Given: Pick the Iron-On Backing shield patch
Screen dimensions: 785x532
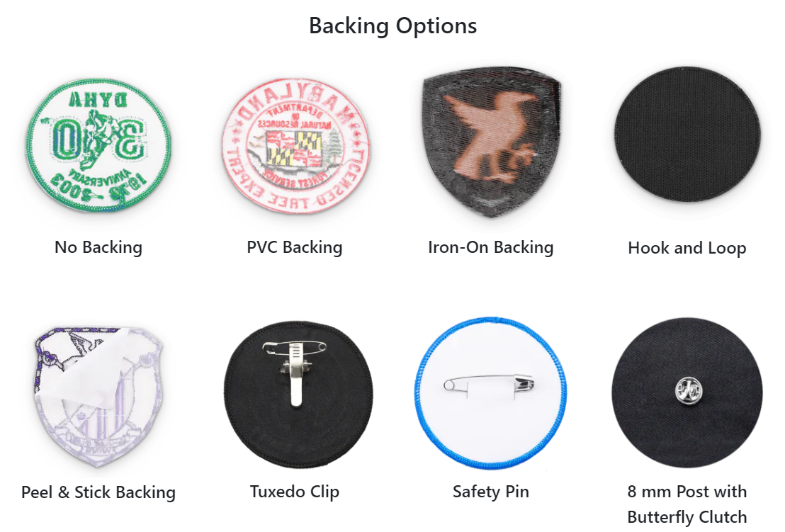Looking at the screenshot, I should click(491, 142).
